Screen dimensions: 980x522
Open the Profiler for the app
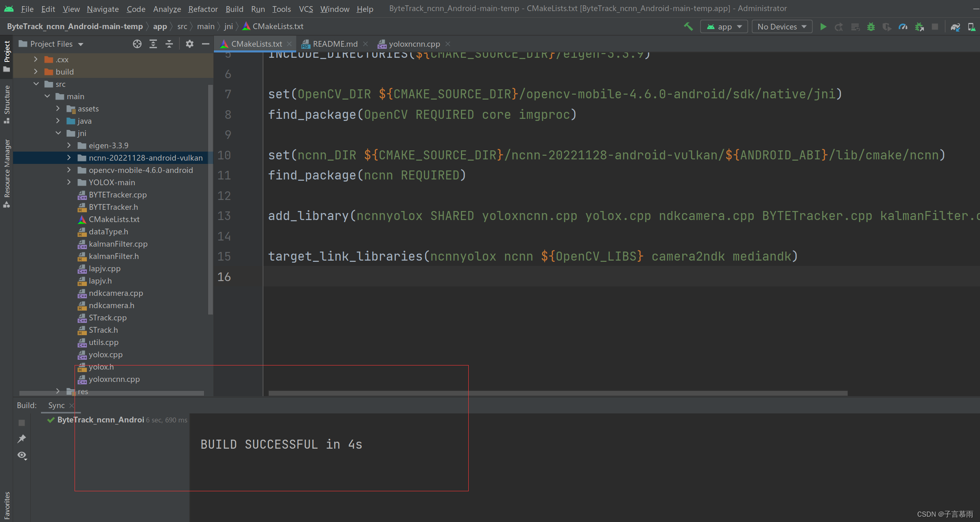[x=903, y=27]
